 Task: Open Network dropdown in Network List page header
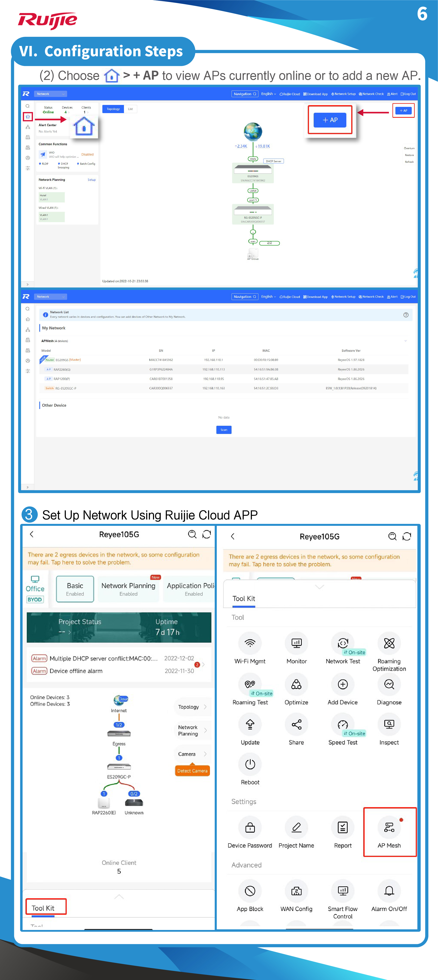point(51,297)
